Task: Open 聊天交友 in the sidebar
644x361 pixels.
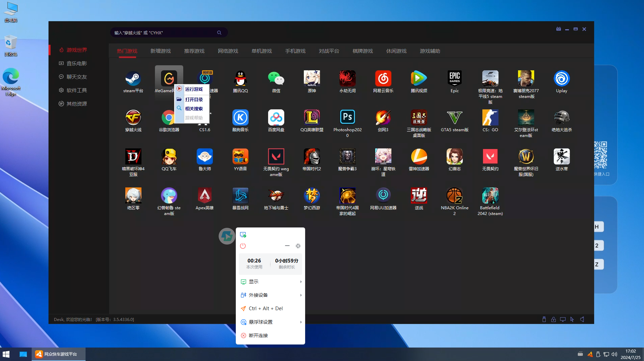Action: click(73, 77)
